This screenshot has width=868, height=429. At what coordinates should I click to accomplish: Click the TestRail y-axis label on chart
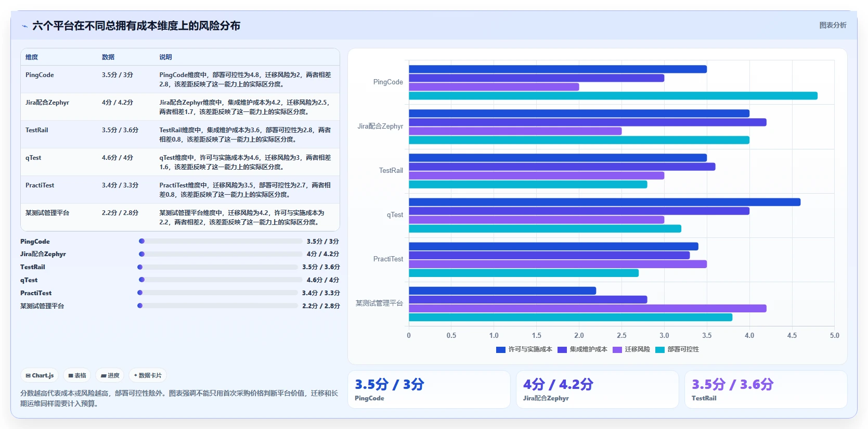(391, 171)
